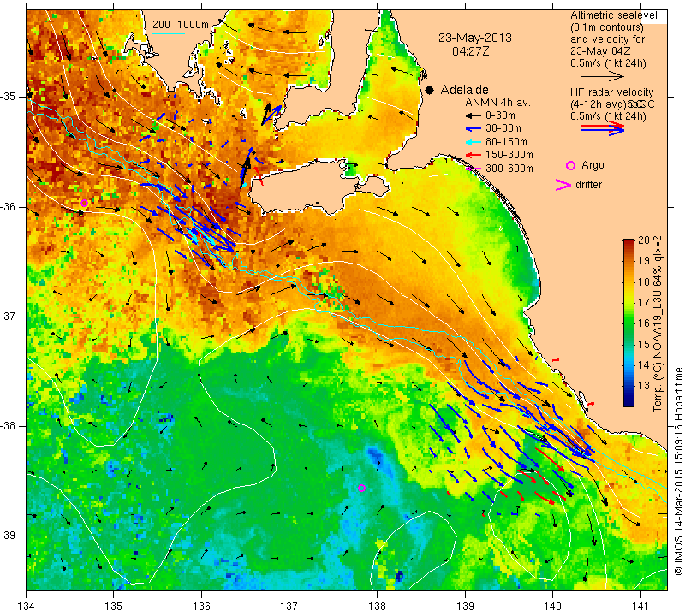Click the Adelaide city label
Screen dimensions: 685x616
point(464,90)
